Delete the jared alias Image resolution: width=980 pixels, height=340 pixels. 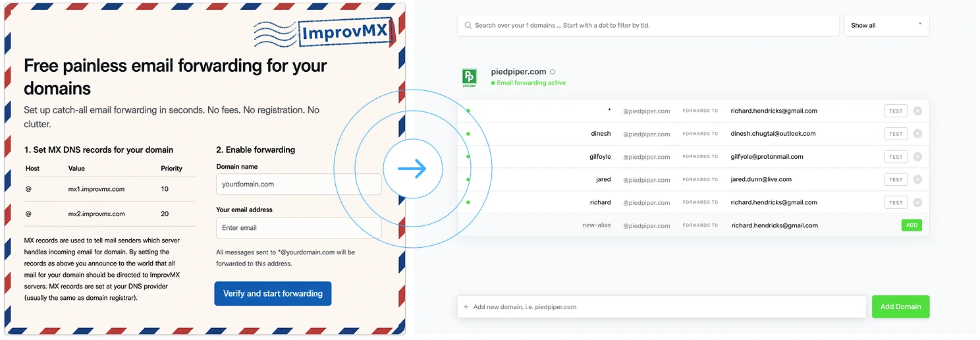click(917, 179)
